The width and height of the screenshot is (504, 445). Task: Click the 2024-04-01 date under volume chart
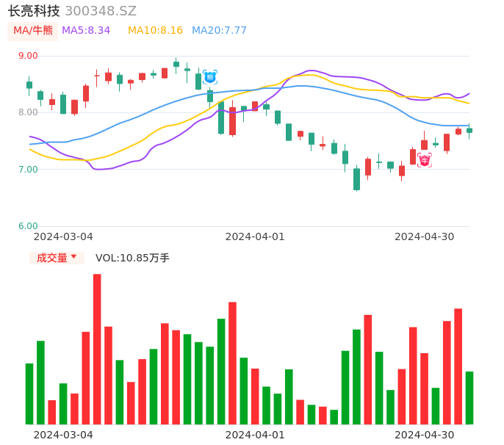click(255, 435)
